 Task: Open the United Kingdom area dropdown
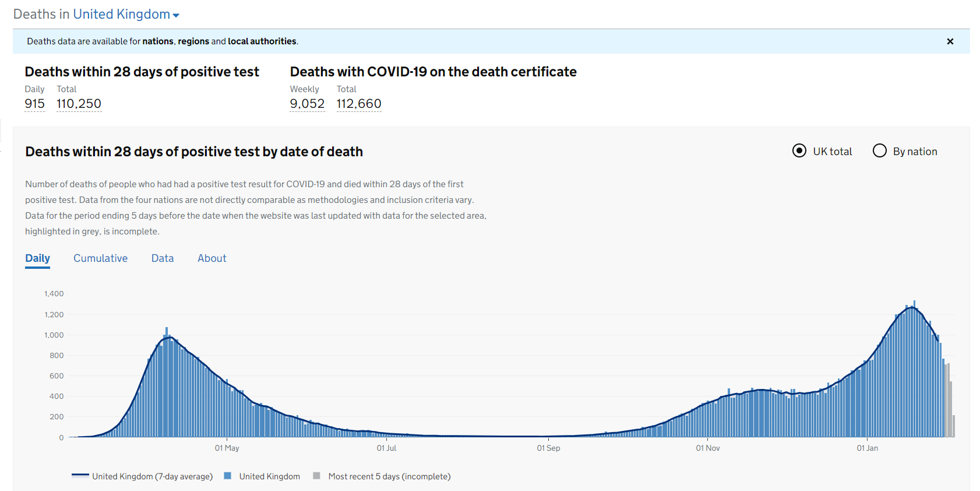[126, 14]
